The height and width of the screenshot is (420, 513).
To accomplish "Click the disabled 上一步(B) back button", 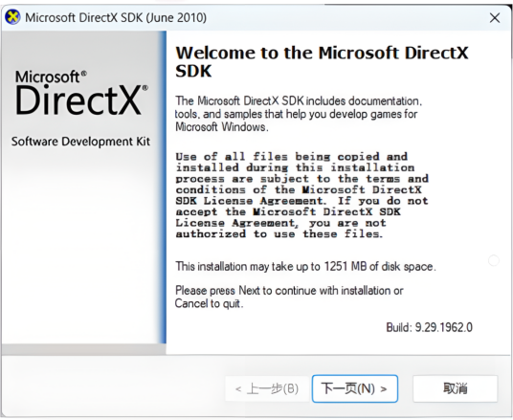I will [x=267, y=388].
